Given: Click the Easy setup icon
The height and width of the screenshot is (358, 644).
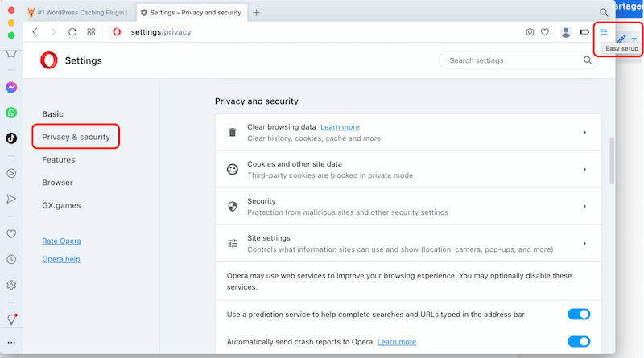Looking at the screenshot, I should tap(604, 32).
